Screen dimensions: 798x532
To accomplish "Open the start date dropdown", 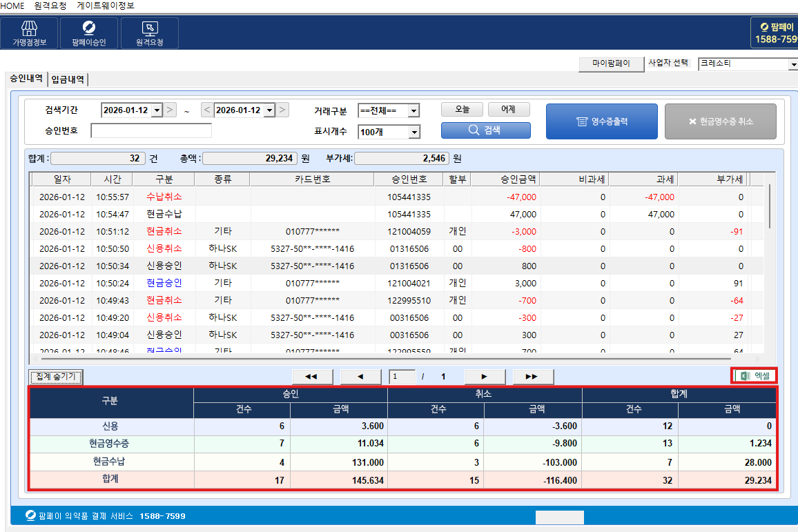I will click(x=156, y=110).
